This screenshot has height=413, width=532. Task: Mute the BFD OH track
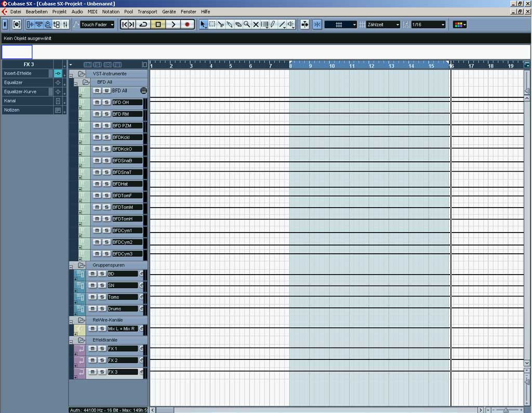pyautogui.click(x=97, y=102)
